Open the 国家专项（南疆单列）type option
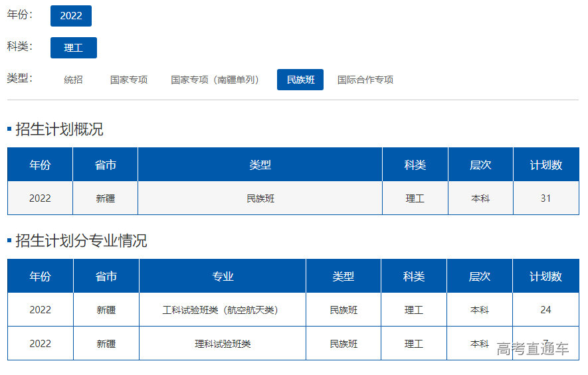Screen dimensions: 588x375 215,80
